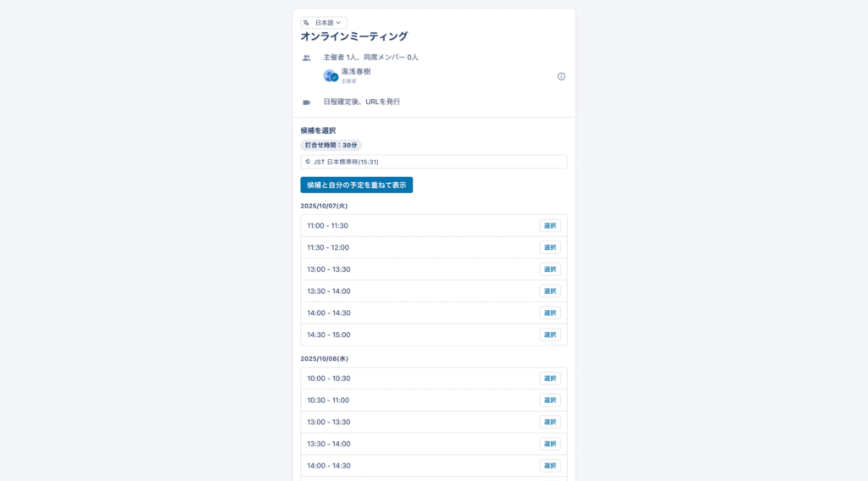Screen dimensions: 868x481
Task: Choose 13:00 - 13:30 on 2025/10/08
Action: click(549, 422)
